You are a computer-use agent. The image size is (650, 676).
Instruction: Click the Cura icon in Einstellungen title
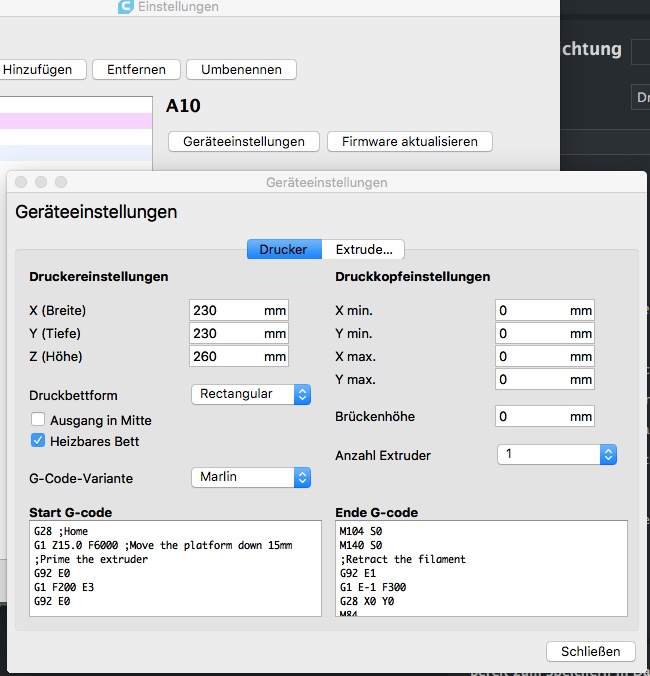pyautogui.click(x=125, y=7)
